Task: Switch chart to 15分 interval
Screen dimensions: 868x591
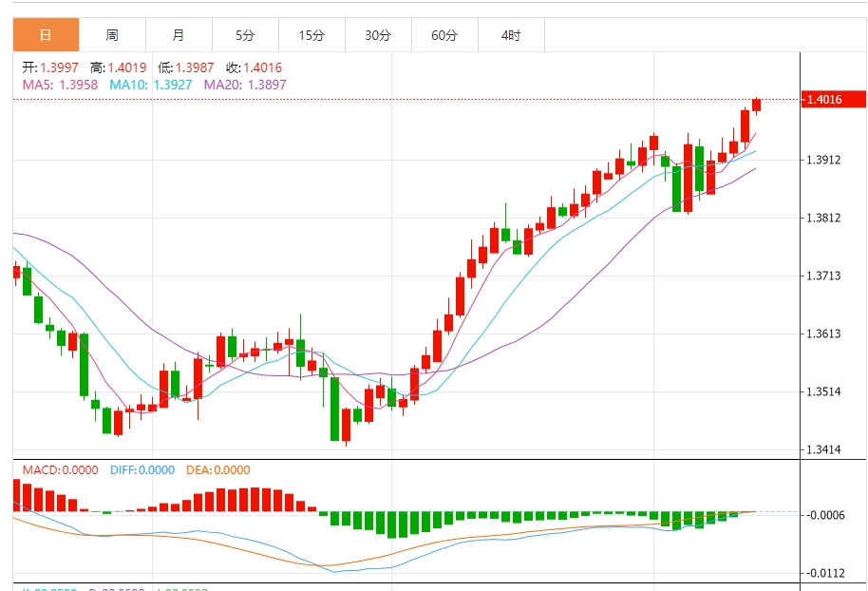Action: point(311,36)
